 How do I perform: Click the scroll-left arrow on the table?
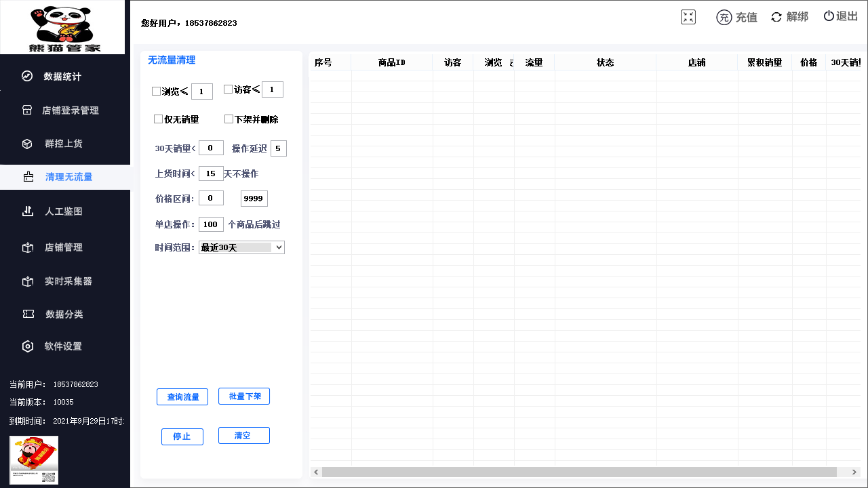click(x=316, y=472)
